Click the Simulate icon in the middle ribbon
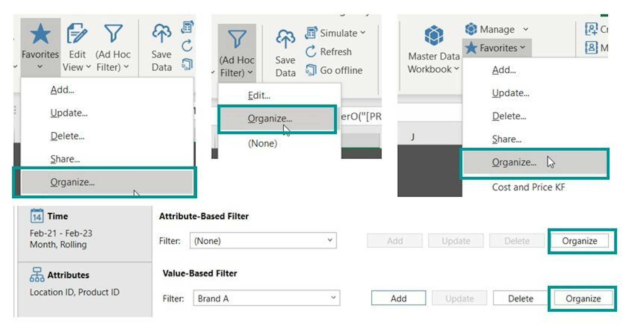The image size is (644, 326). tap(311, 33)
